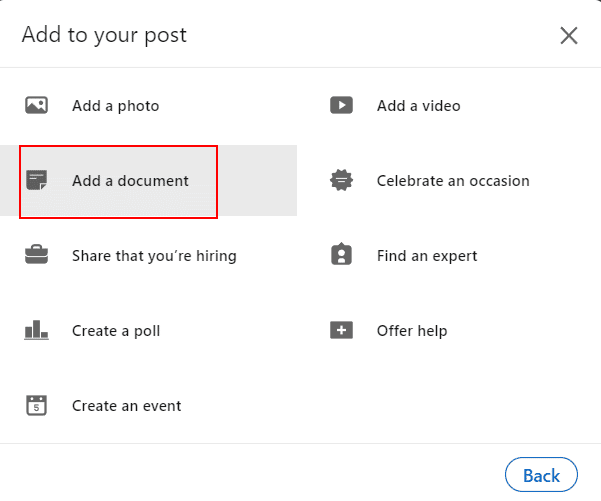The width and height of the screenshot is (601, 501).
Task: Click the event calendar icon
Action: (36, 406)
